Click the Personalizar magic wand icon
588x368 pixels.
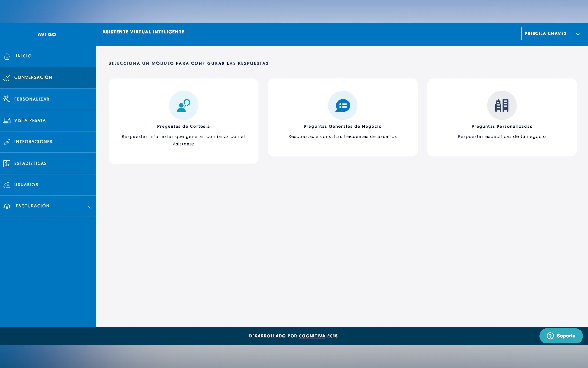[6, 99]
